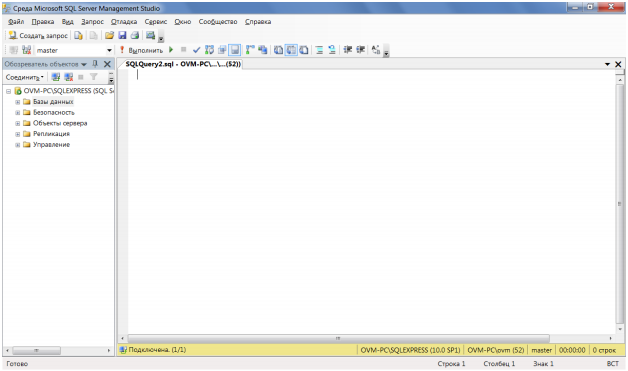Click the Open File folder icon

(109, 36)
